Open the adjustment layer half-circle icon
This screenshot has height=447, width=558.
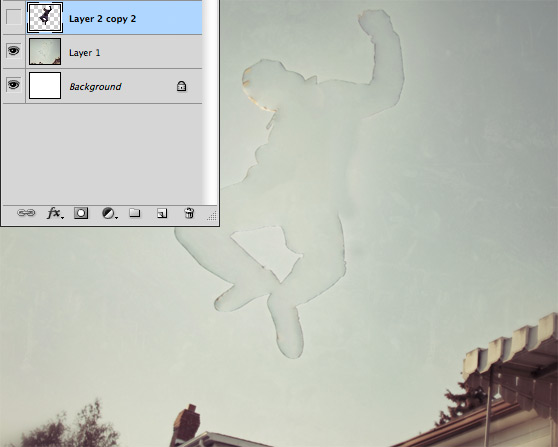coord(108,213)
